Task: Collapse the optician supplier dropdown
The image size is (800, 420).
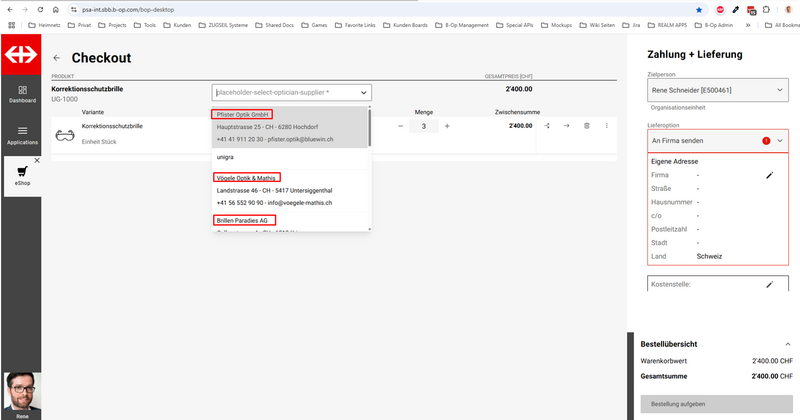Action: 363,92
